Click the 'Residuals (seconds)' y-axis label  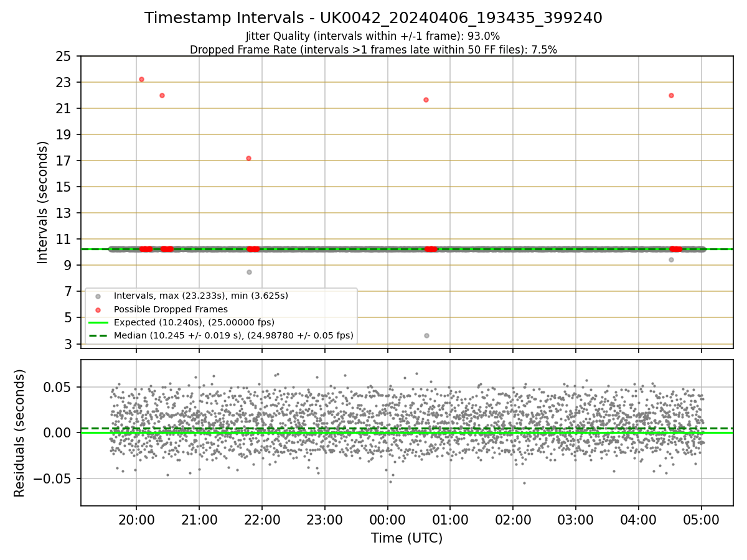pos(20,433)
